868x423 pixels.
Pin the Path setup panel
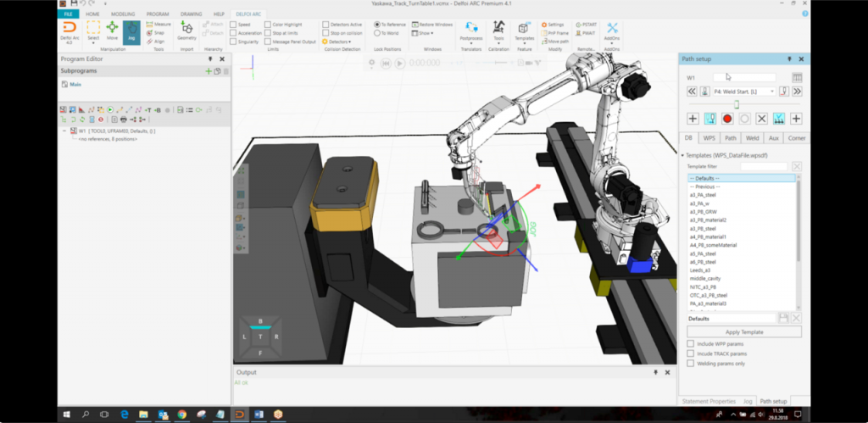(790, 58)
